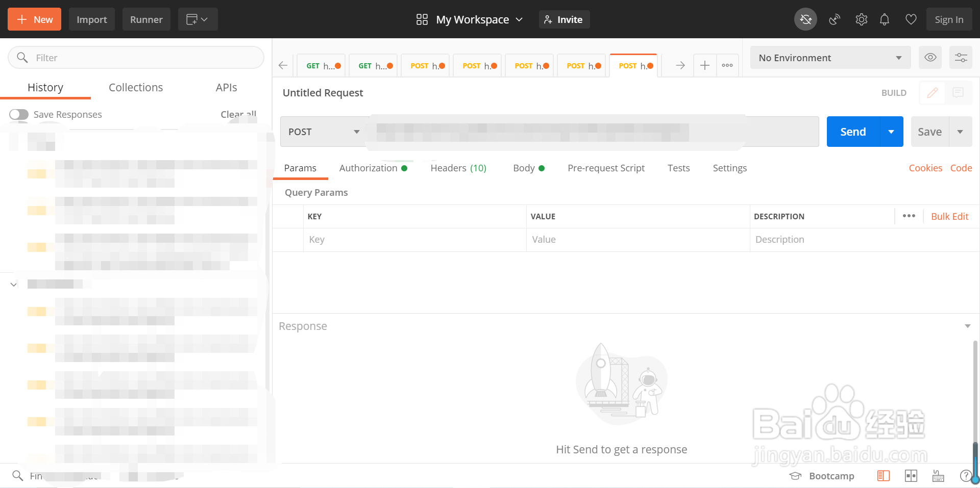Image resolution: width=980 pixels, height=488 pixels.
Task: Open the Body tab
Action: pyautogui.click(x=529, y=168)
